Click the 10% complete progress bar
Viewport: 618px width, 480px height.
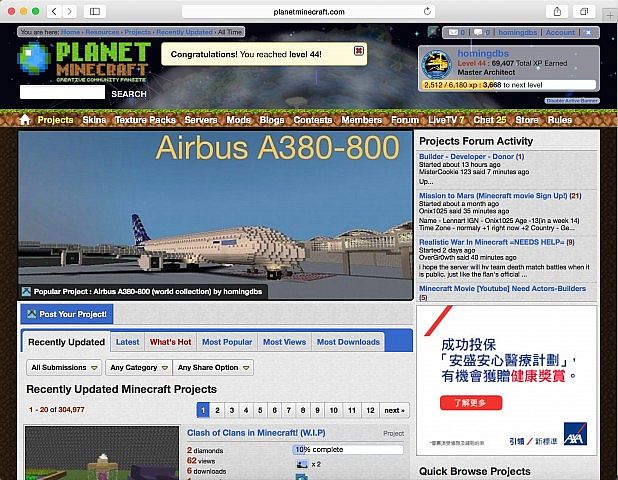pyautogui.click(x=348, y=450)
